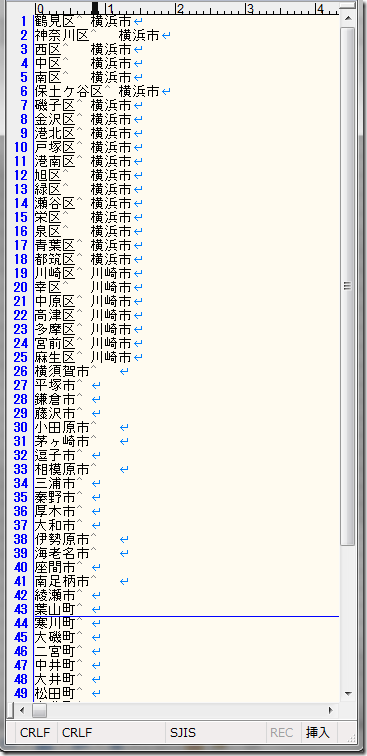This screenshot has height=756, width=367.
Task: Click line number 49 in the gutter
Action: tap(22, 692)
